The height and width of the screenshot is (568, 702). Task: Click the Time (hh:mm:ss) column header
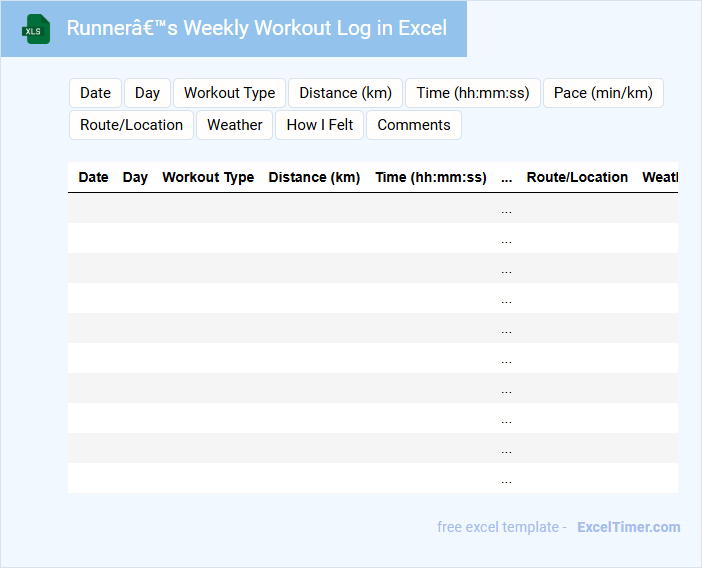coord(431,177)
